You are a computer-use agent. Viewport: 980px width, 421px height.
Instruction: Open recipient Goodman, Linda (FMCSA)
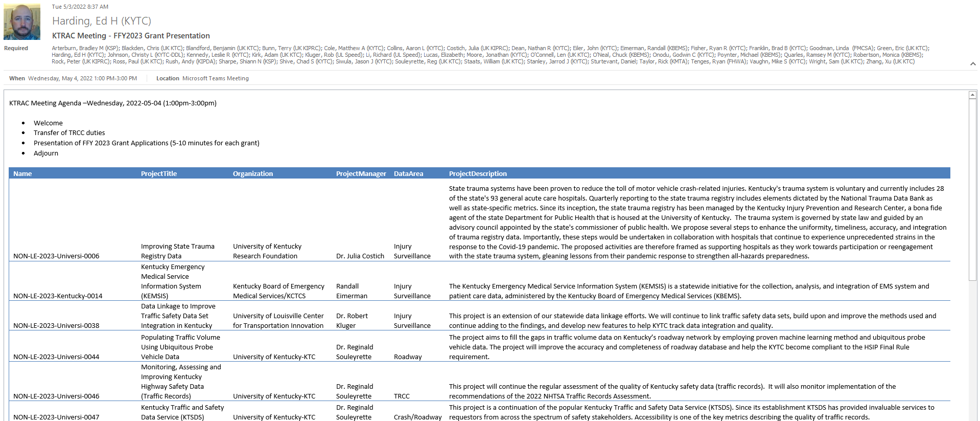pyautogui.click(x=842, y=48)
